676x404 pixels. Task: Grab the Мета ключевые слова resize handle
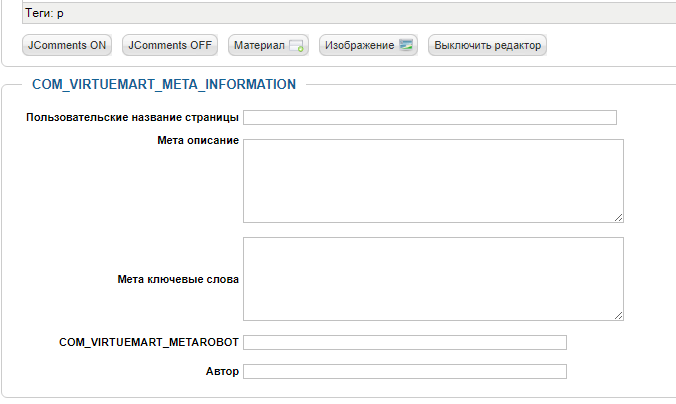click(619, 315)
